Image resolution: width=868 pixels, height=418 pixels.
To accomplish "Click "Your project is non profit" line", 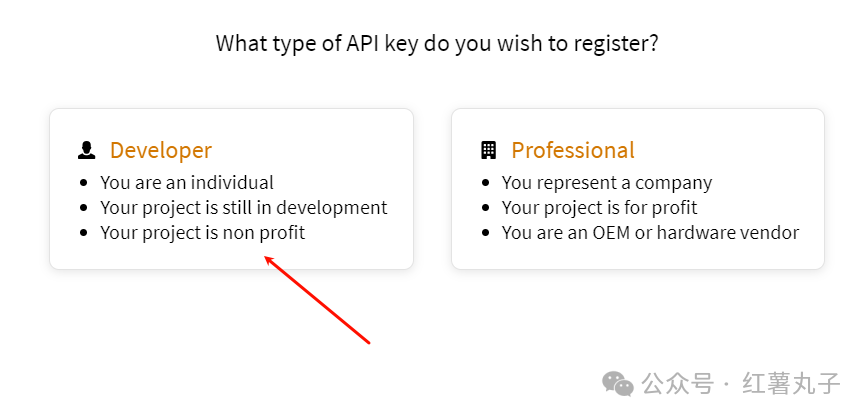I will click(203, 233).
